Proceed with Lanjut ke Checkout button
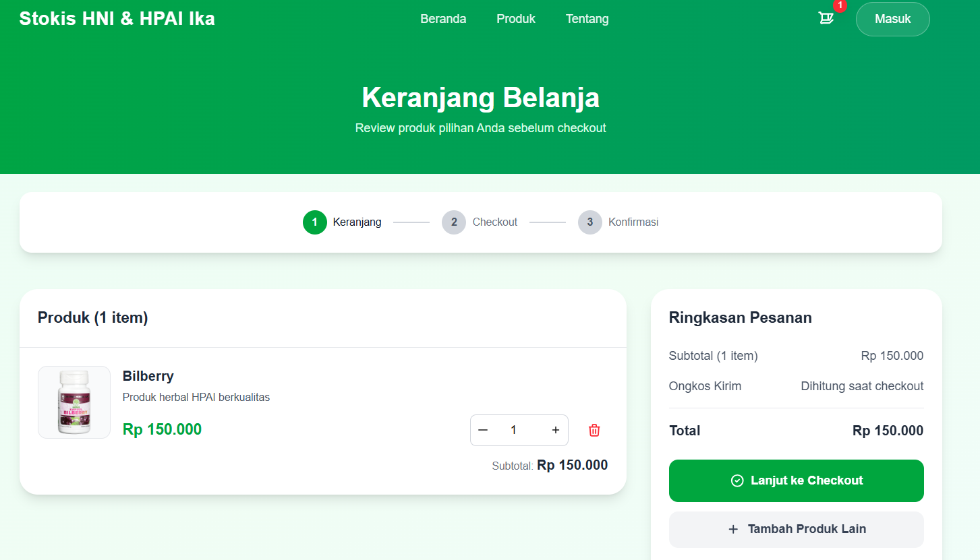Viewport: 980px width, 560px height. click(x=796, y=480)
